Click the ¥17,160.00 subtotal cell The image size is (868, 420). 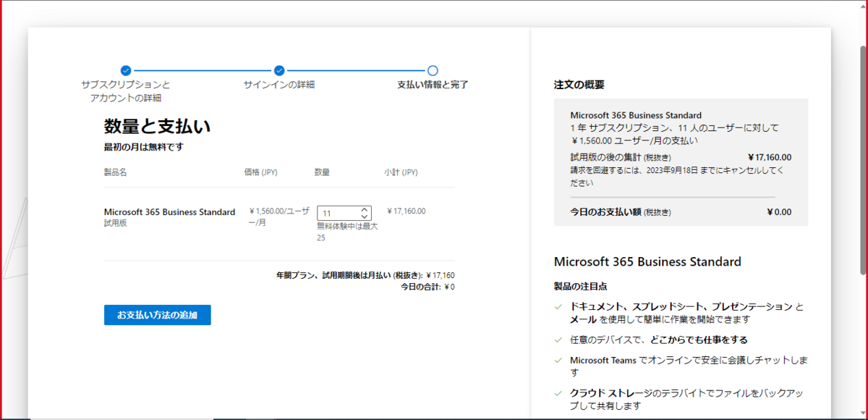tap(407, 211)
